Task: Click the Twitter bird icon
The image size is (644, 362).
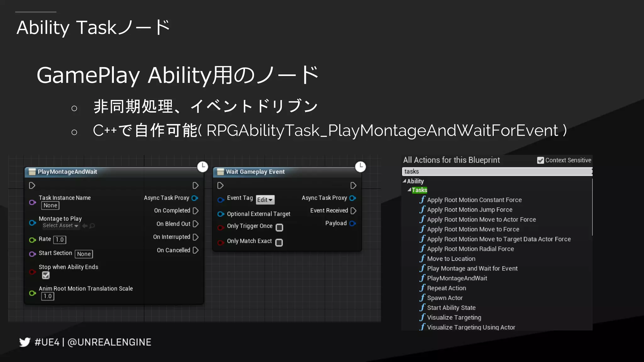Action: click(25, 342)
